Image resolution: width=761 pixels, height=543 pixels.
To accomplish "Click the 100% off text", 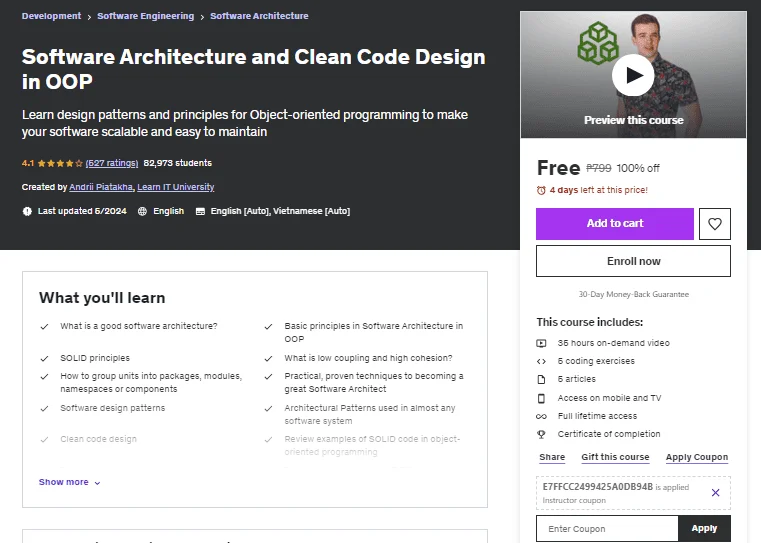I will (638, 168).
